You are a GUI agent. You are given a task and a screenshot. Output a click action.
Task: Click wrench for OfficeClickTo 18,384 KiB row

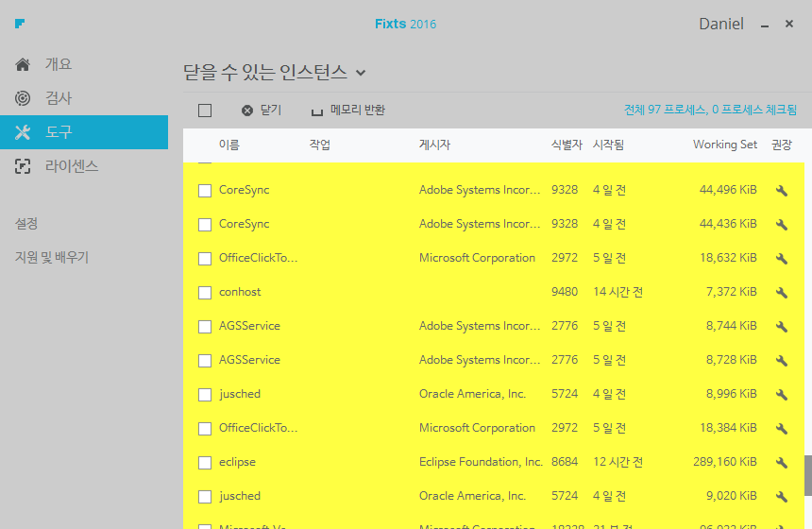[x=782, y=429]
